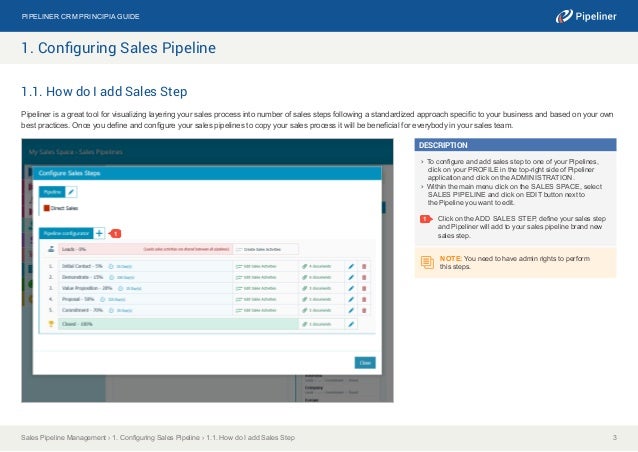Delete Proposal step via trash icon
The image size is (638, 452).
(x=364, y=299)
